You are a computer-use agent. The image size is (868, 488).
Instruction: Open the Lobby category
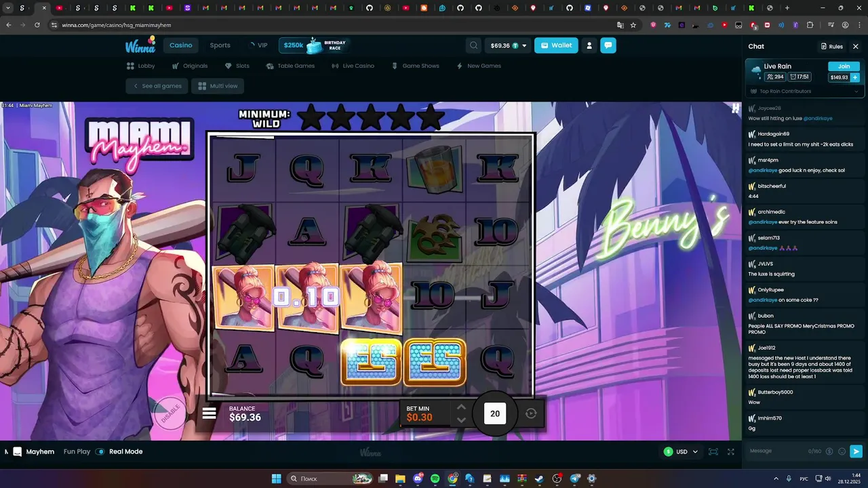coord(141,66)
